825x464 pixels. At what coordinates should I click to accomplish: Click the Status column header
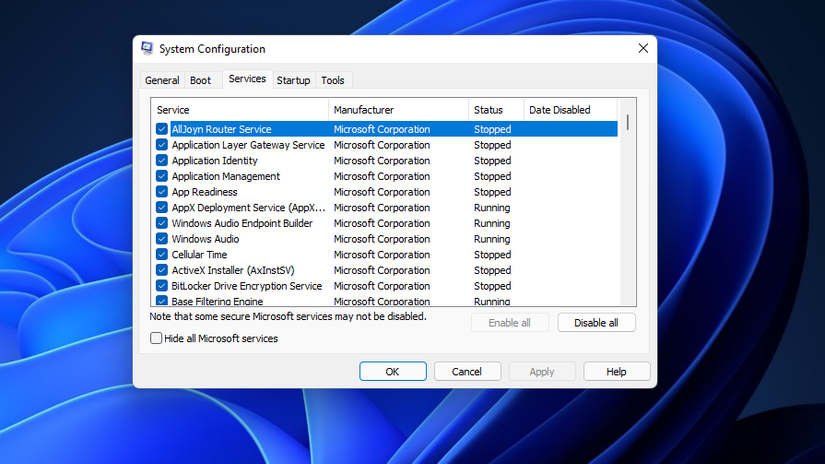point(495,110)
